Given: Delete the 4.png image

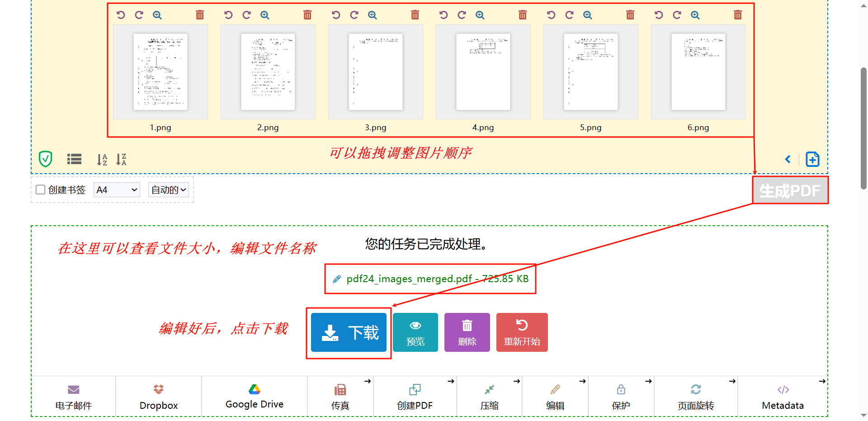Looking at the screenshot, I should pos(523,14).
